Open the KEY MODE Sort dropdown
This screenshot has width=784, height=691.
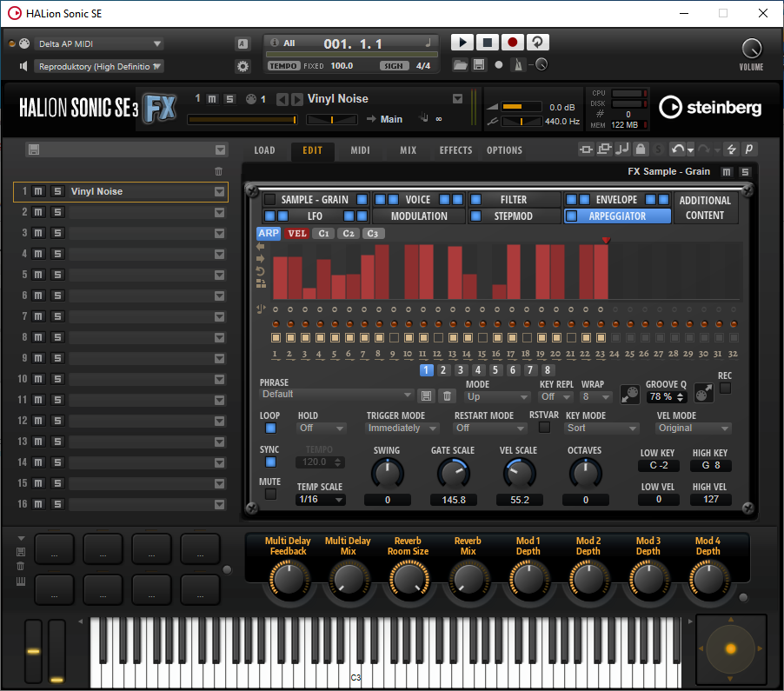(x=602, y=428)
